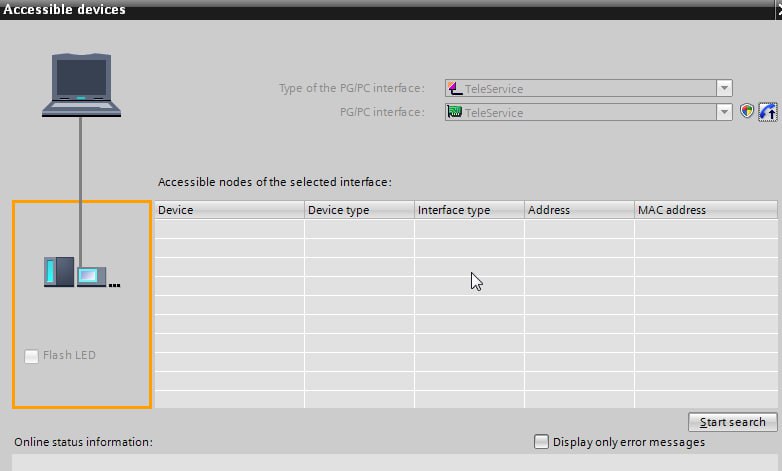The width and height of the screenshot is (782, 471).
Task: Click the TeleService icon in Type dropdown
Action: pos(454,88)
